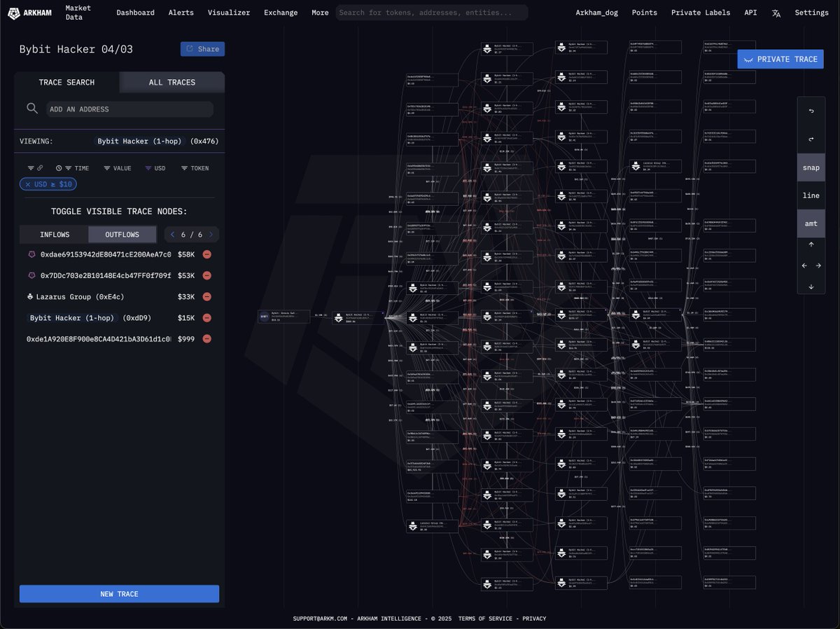Viewport: 840px width, 629px height.
Task: Click the undo arrow in graph toolbar
Action: [811, 111]
